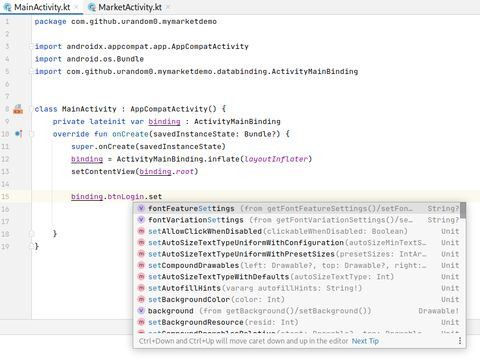Switch to the MarketActivity.kt tab

[x=130, y=7]
